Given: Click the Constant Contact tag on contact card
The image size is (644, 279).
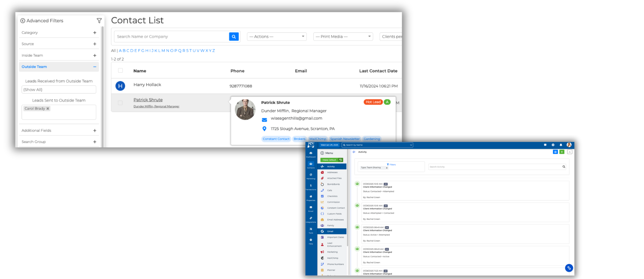Looking at the screenshot, I should 276,139.
